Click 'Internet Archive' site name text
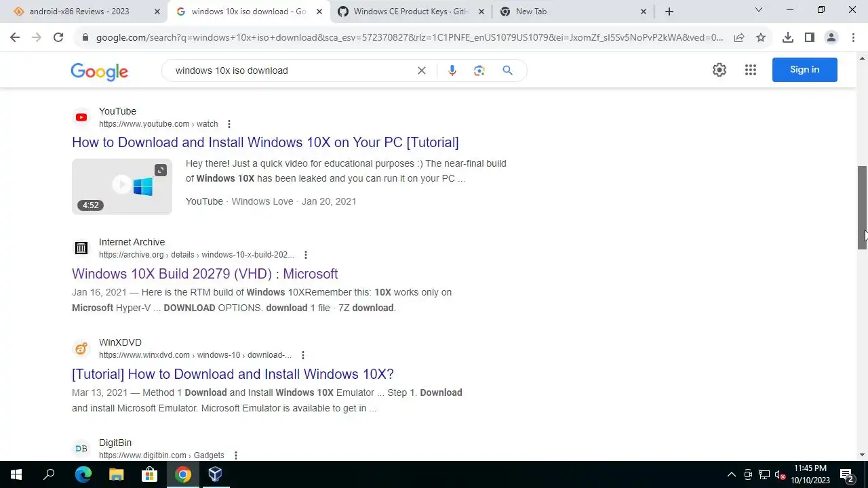Image resolution: width=868 pixels, height=488 pixels. tap(132, 242)
